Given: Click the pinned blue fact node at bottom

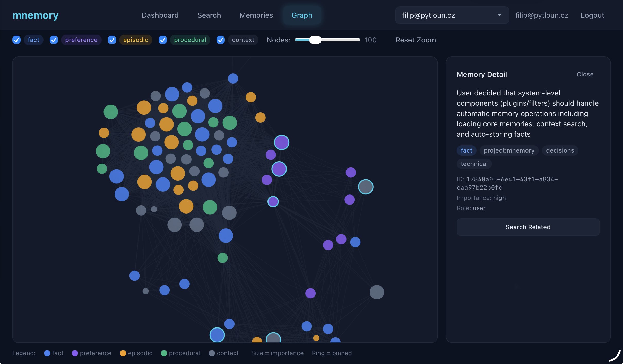Looking at the screenshot, I should point(217,335).
